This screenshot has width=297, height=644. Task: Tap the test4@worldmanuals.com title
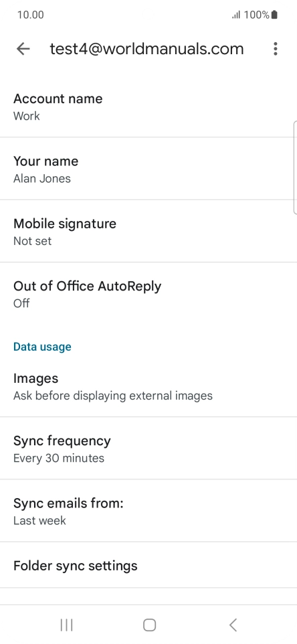click(x=147, y=49)
